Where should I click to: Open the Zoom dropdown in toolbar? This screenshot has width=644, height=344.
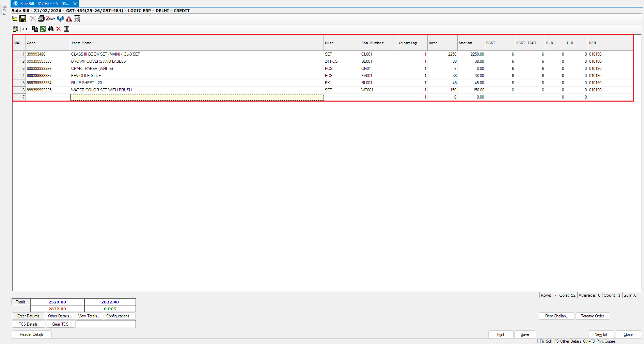pos(50,19)
